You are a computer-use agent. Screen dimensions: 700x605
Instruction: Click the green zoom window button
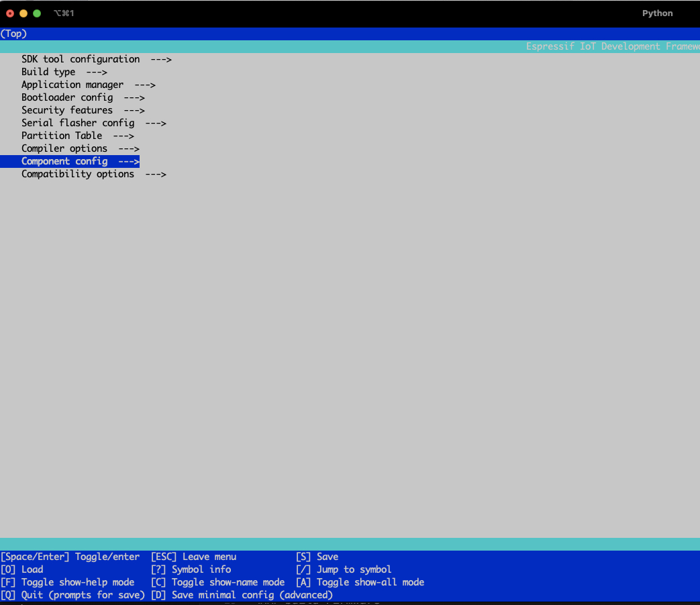(37, 13)
